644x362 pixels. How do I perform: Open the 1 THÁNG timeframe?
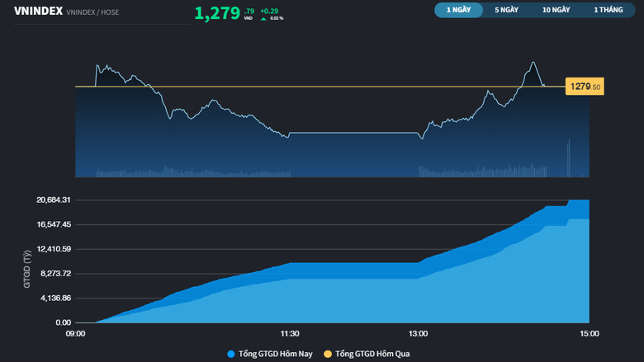[x=608, y=10]
